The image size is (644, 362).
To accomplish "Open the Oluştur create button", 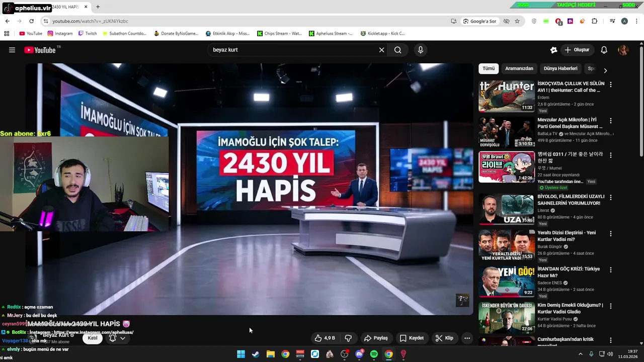I will tap(577, 50).
